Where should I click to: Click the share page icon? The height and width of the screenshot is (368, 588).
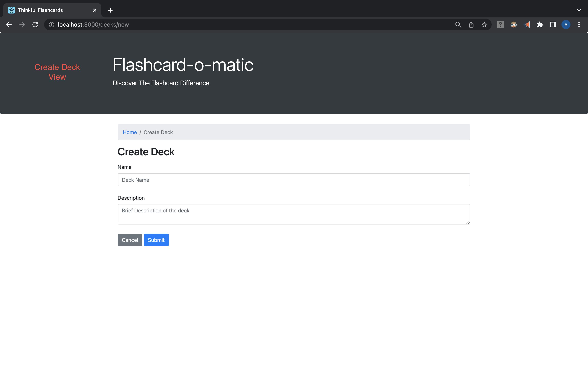click(x=471, y=25)
